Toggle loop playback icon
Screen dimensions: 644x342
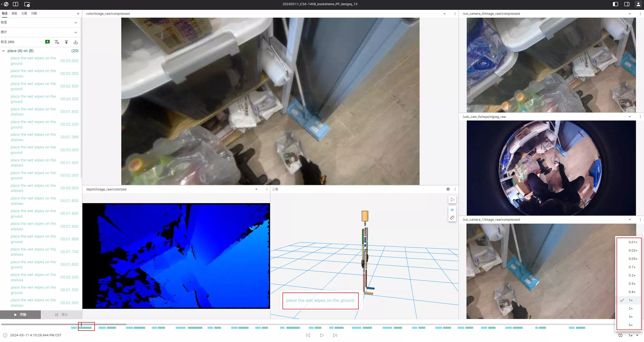pos(620,335)
